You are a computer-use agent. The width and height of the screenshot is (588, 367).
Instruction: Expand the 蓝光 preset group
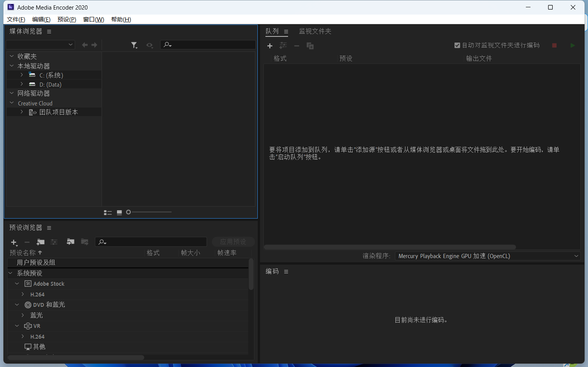pos(23,315)
